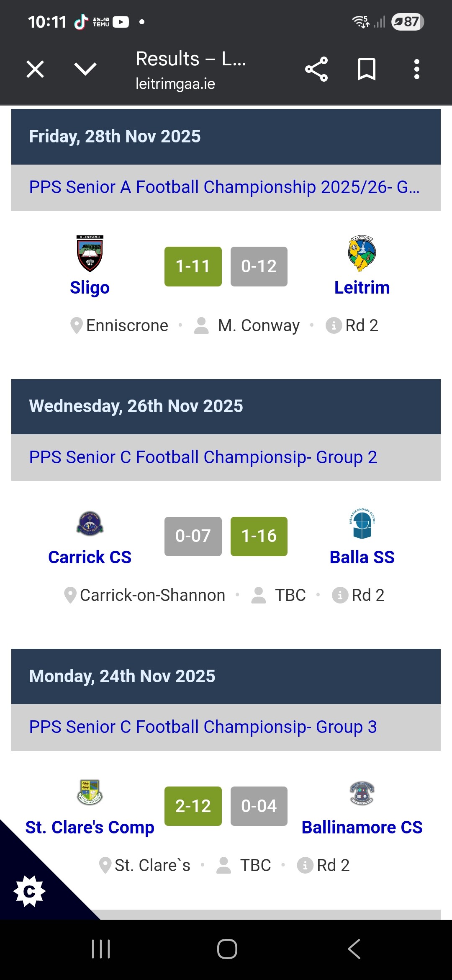Screen dimensions: 452x980
Task: Open PPS Senior C Championship Group 2
Action: [203, 457]
